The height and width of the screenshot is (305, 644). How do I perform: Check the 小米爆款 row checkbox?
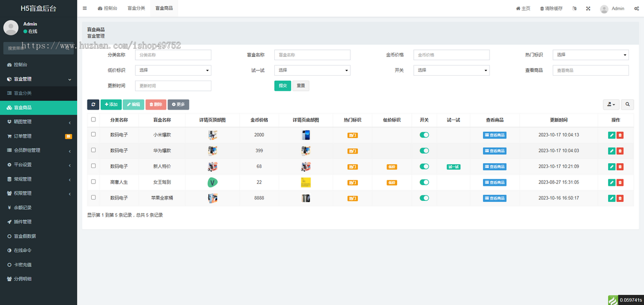coord(93,134)
